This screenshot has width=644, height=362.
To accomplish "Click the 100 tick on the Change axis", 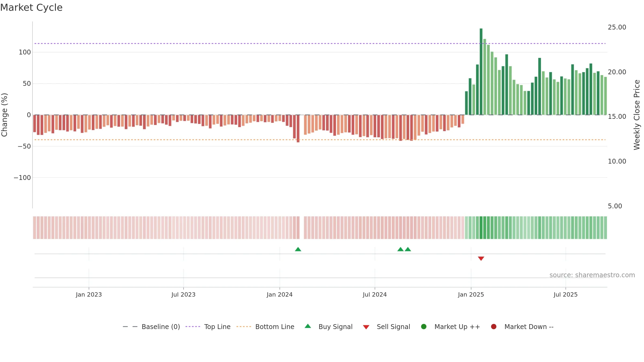I will point(25,52).
